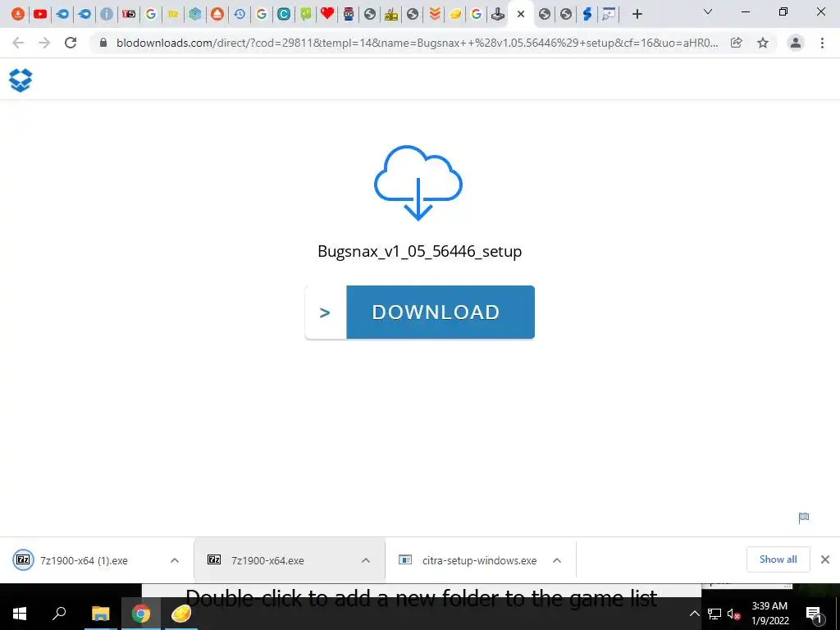The image size is (840, 630).
Task: Open the citra-setup-windows.exe download
Action: [x=479, y=560]
